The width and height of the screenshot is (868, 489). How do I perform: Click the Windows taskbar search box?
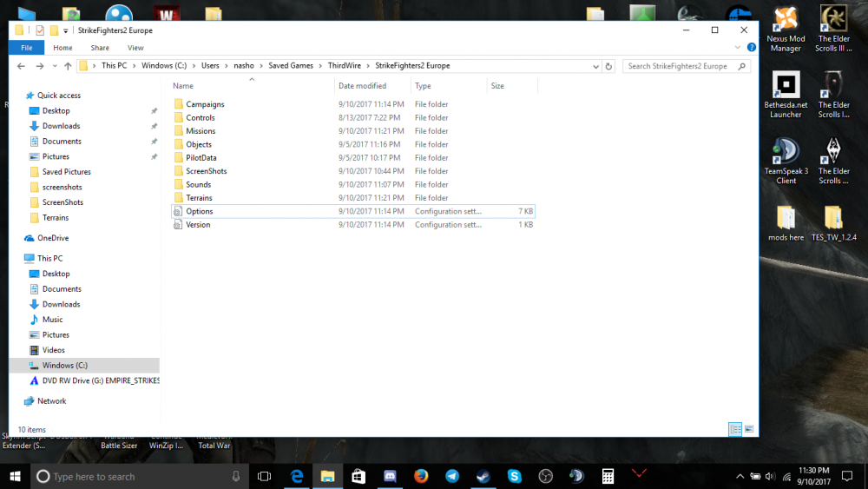[x=139, y=476]
